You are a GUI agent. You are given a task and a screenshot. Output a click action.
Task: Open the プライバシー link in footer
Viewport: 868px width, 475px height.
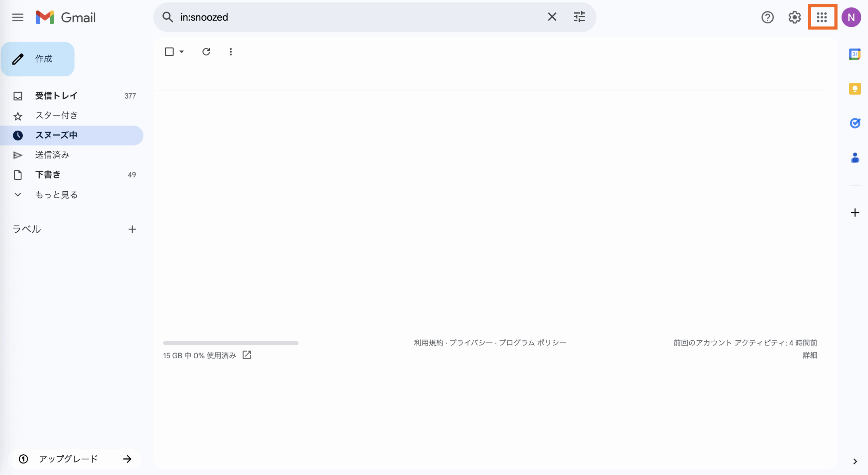(471, 343)
